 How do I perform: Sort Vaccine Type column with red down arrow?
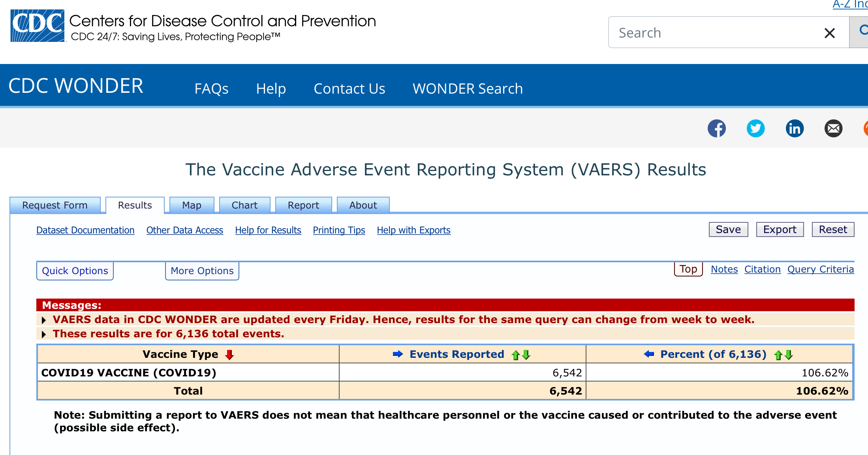point(229,355)
